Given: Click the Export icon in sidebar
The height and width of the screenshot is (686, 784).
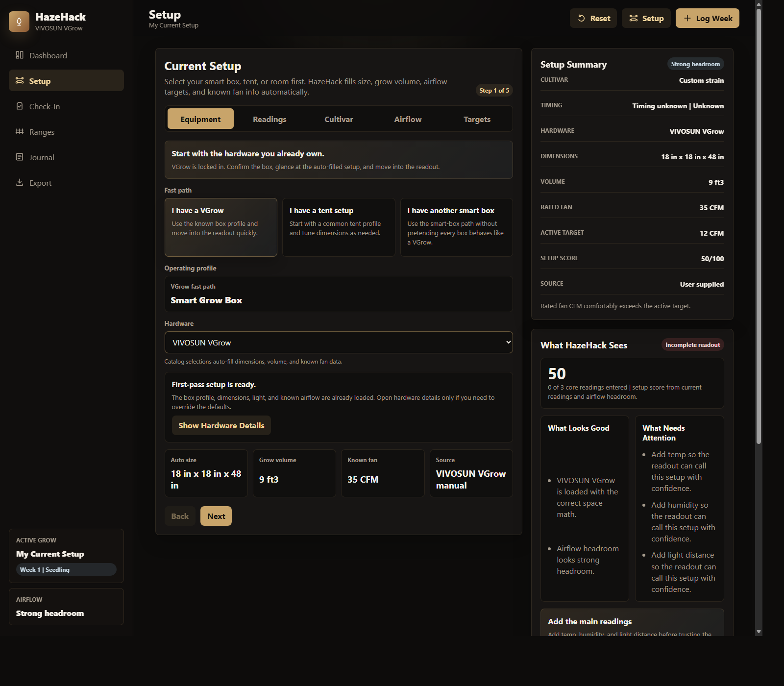Looking at the screenshot, I should click(x=20, y=182).
